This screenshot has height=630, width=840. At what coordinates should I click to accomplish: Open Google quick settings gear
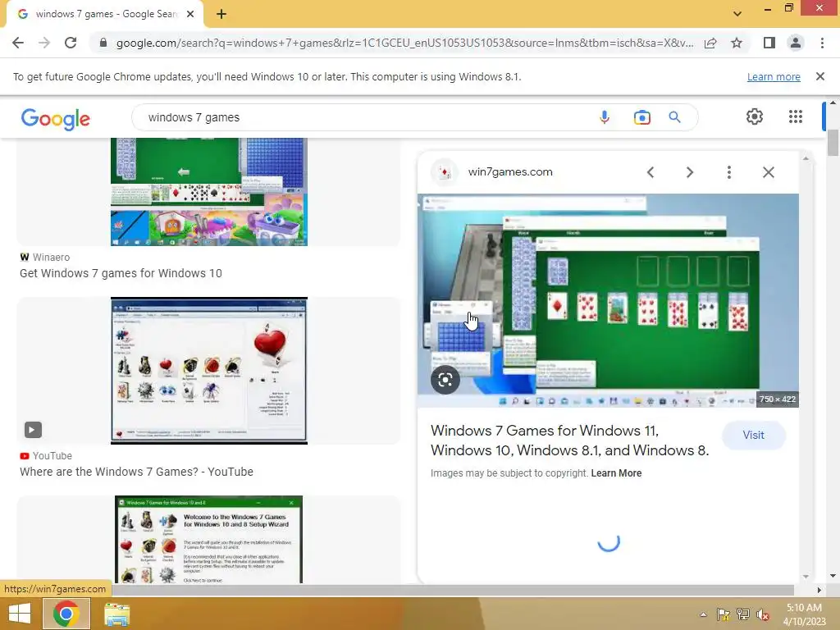pyautogui.click(x=755, y=116)
